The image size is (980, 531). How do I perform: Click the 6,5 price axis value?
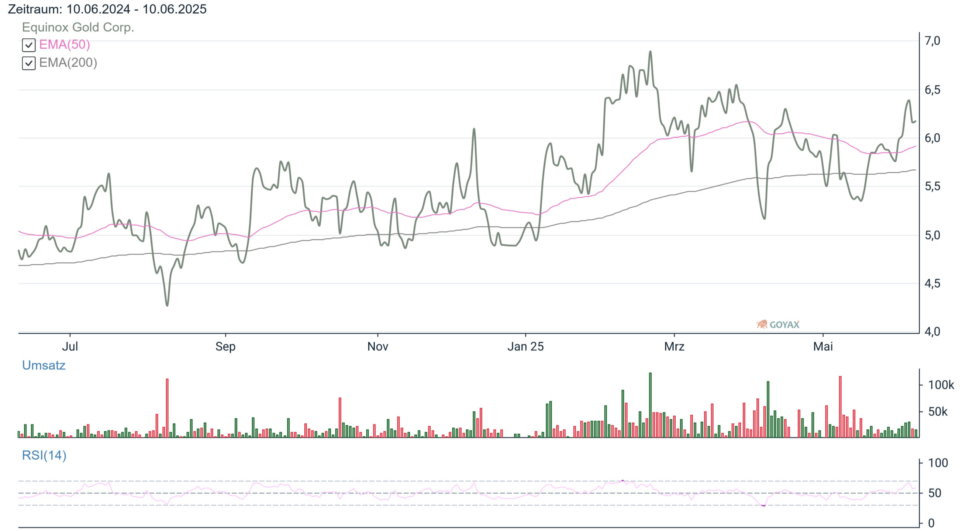coord(933,90)
